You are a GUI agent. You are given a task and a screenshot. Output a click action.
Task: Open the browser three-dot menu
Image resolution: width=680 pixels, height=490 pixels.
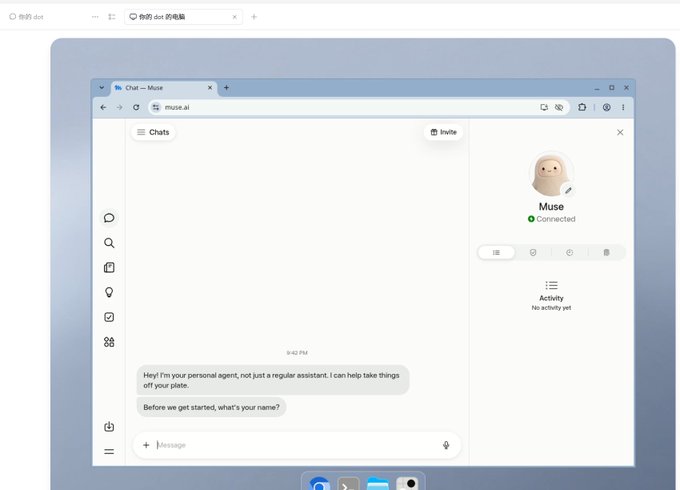[x=623, y=107]
